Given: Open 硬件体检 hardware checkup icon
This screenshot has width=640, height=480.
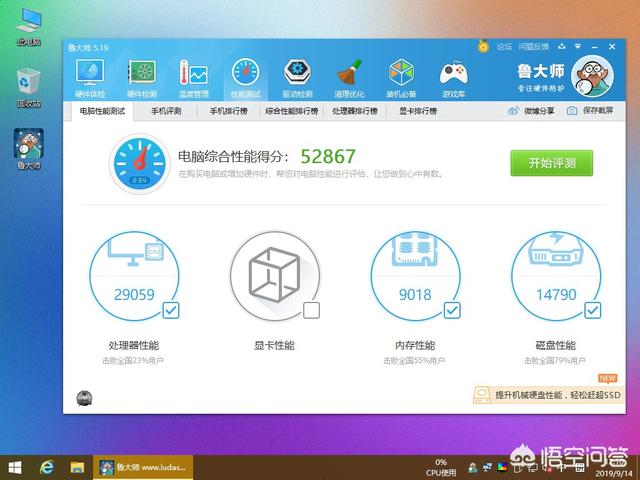Looking at the screenshot, I should 90,78.
